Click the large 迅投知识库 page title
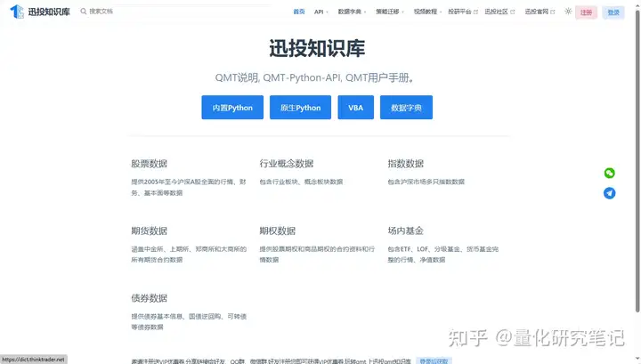This screenshot has height=364, width=641. 317,49
